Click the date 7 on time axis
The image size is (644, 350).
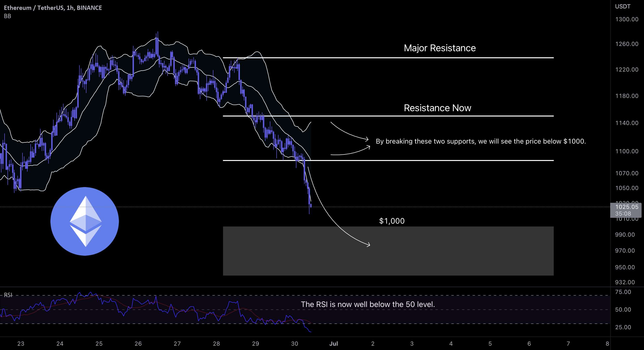click(x=568, y=343)
